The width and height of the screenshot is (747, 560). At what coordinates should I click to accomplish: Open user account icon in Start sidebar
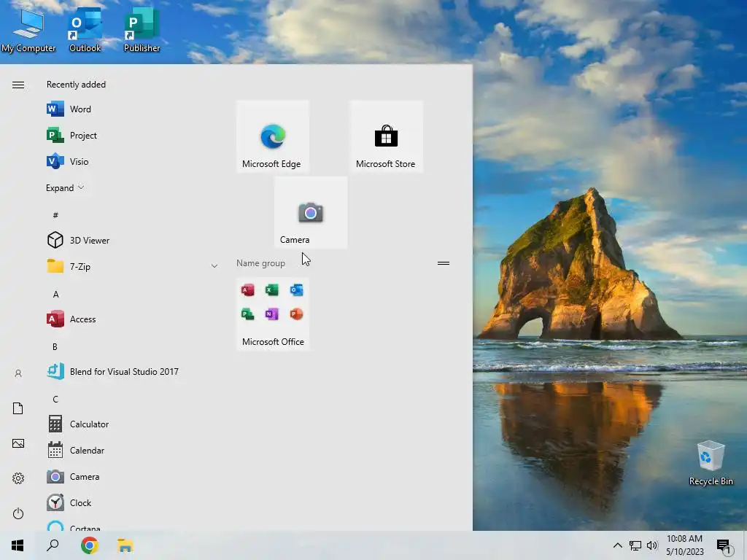coord(18,373)
